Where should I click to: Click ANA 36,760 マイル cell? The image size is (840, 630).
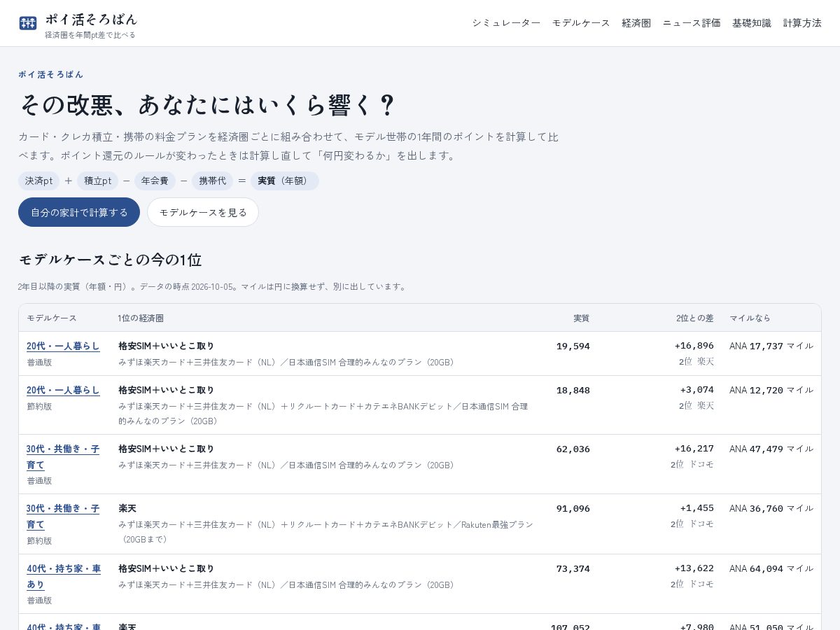pos(771,508)
